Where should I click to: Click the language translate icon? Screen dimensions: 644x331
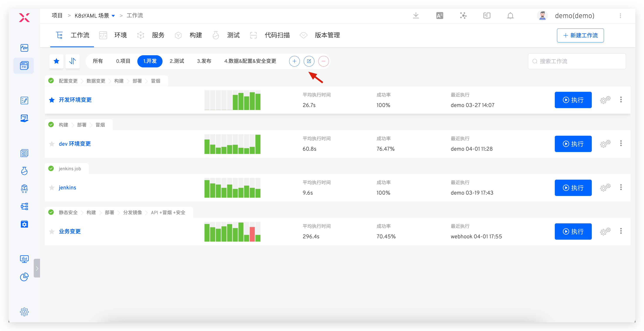click(439, 16)
